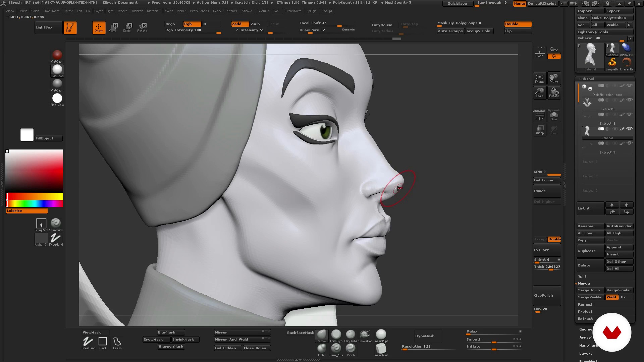Choose the Lasso selection mode
The width and height of the screenshot is (644, 362).
(x=117, y=343)
